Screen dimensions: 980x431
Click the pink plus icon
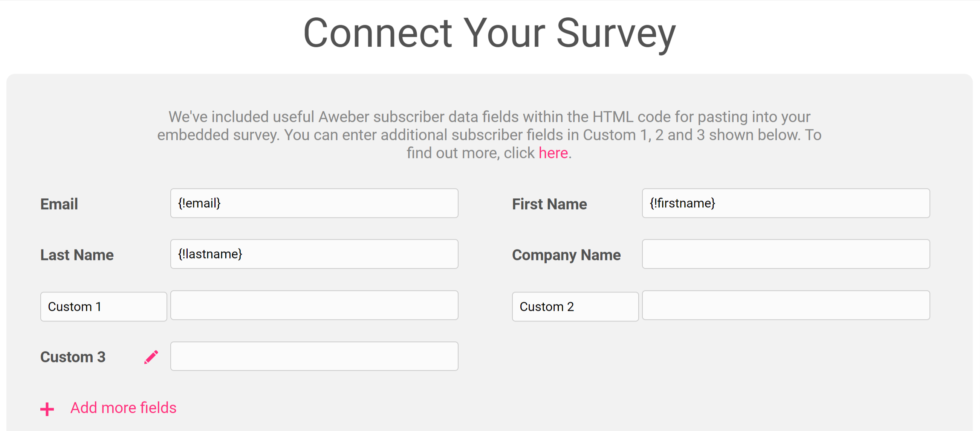tap(47, 409)
